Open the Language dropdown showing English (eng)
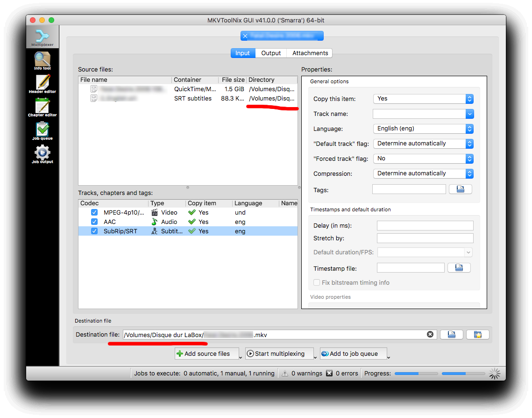 tap(423, 129)
